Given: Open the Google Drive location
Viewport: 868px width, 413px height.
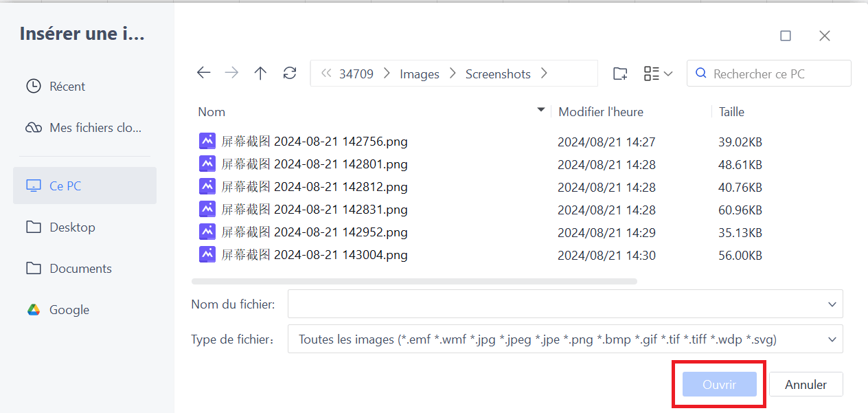Looking at the screenshot, I should pyautogui.click(x=69, y=310).
